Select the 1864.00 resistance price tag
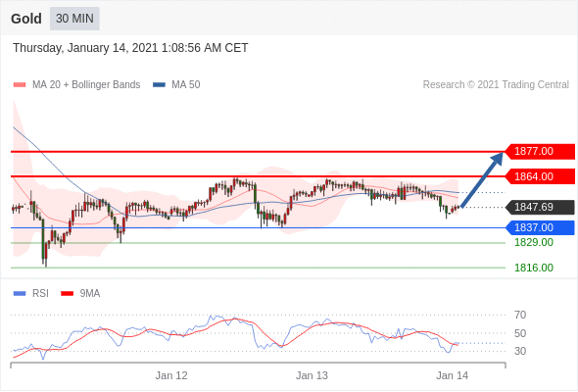Image resolution: width=578 pixels, height=392 pixels. (x=540, y=176)
